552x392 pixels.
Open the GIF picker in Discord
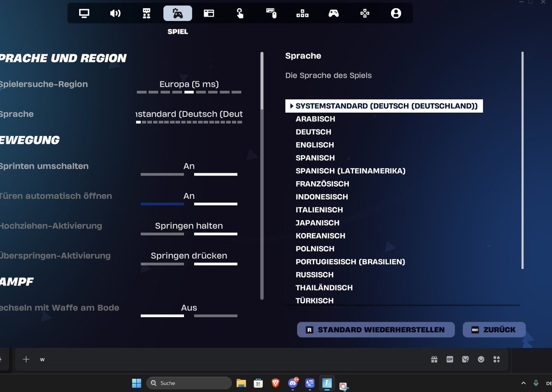coord(450,359)
